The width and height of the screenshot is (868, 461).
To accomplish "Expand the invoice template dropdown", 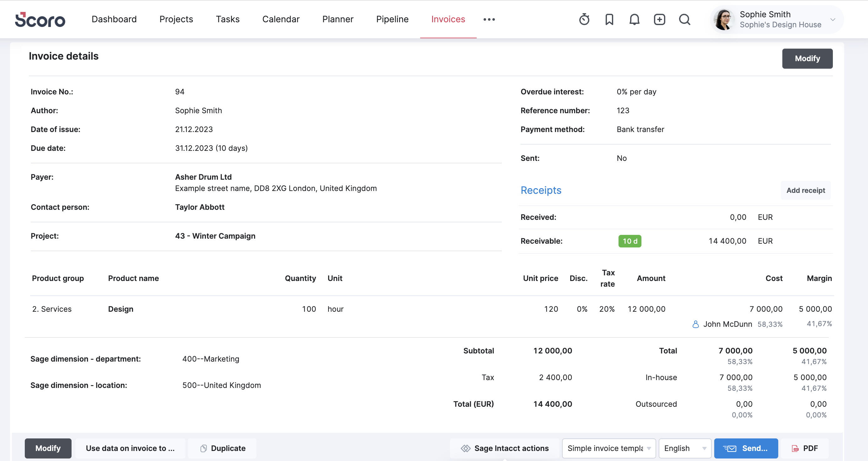I will pyautogui.click(x=608, y=448).
